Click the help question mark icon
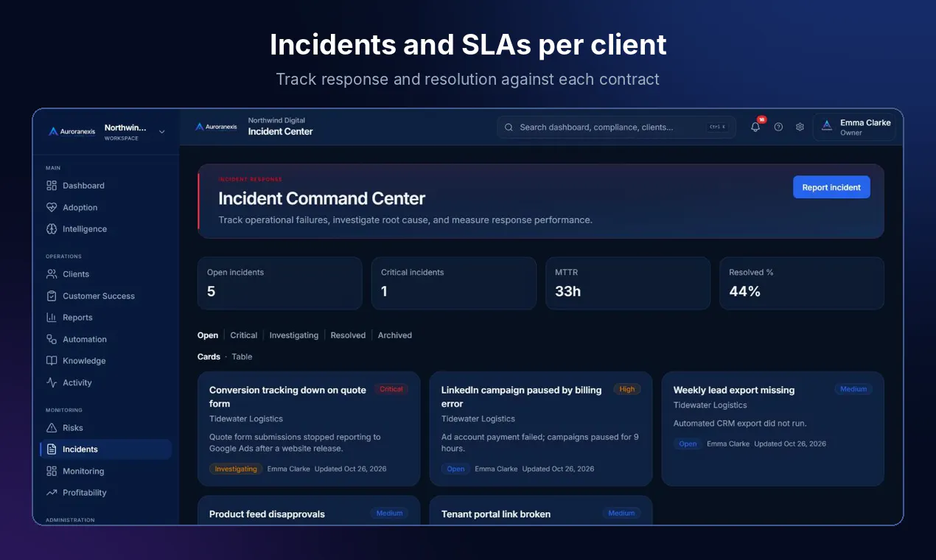936x560 pixels. click(x=778, y=127)
